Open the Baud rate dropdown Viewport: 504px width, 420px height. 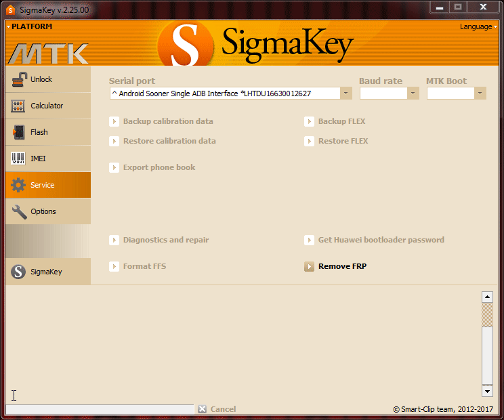pos(413,93)
